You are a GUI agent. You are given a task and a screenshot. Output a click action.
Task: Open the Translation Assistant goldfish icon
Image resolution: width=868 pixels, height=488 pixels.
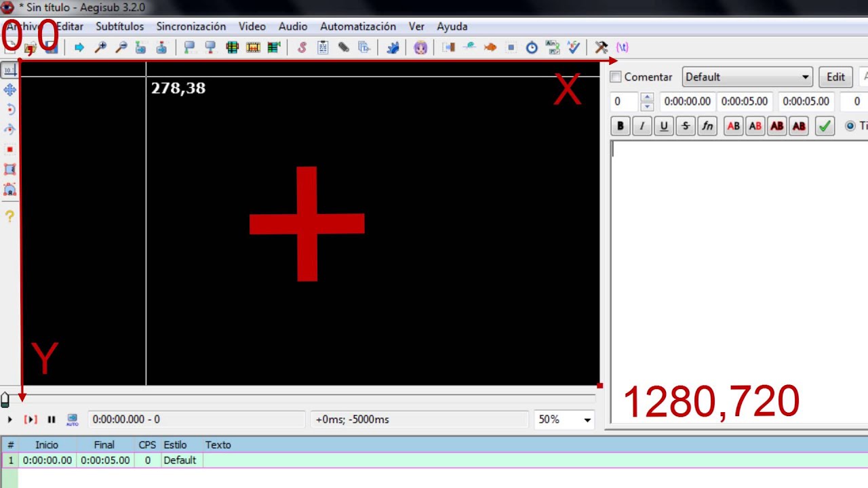(x=490, y=47)
